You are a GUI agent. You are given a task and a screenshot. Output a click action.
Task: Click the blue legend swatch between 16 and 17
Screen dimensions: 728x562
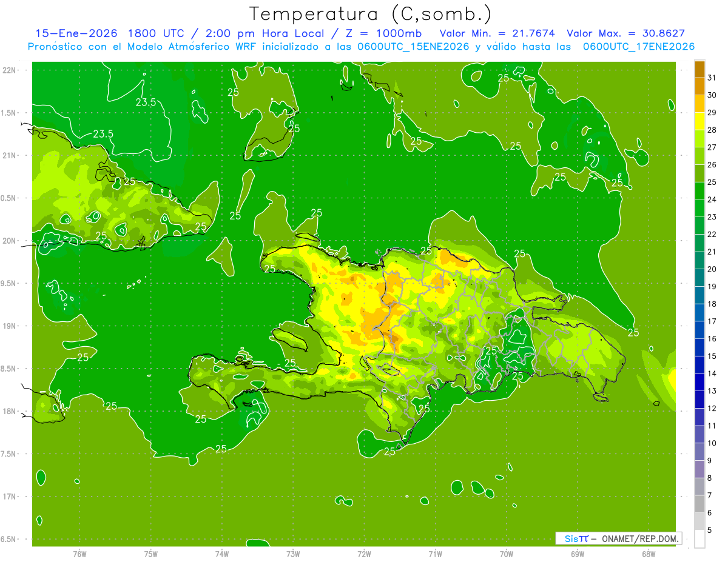tap(699, 330)
